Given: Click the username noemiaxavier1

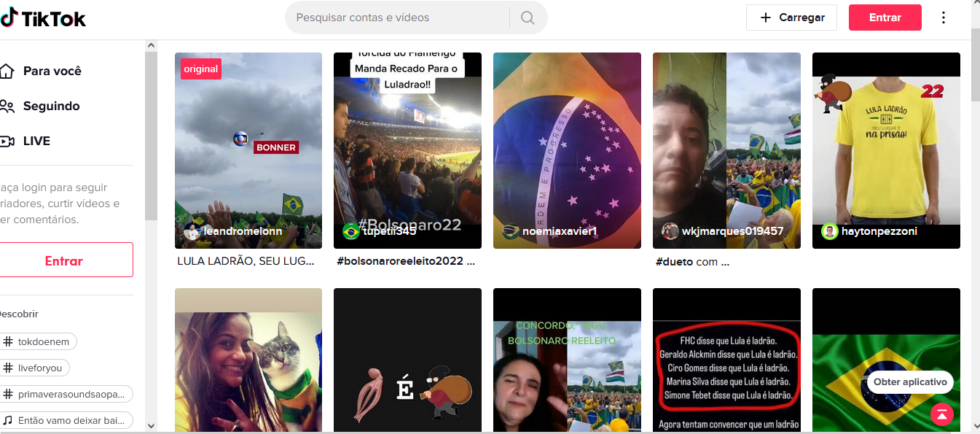Looking at the screenshot, I should pyautogui.click(x=560, y=231).
